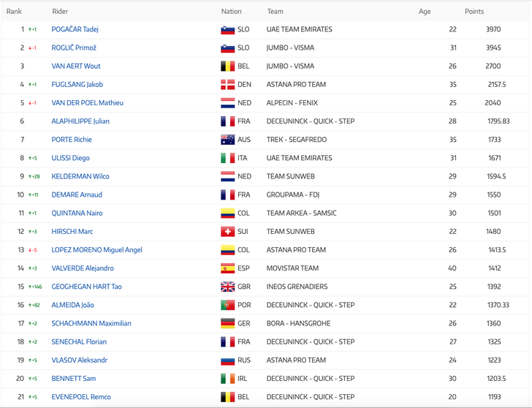Click the Slovenia flag beside Pogačar
The width and height of the screenshot is (532, 408).
pyautogui.click(x=227, y=30)
